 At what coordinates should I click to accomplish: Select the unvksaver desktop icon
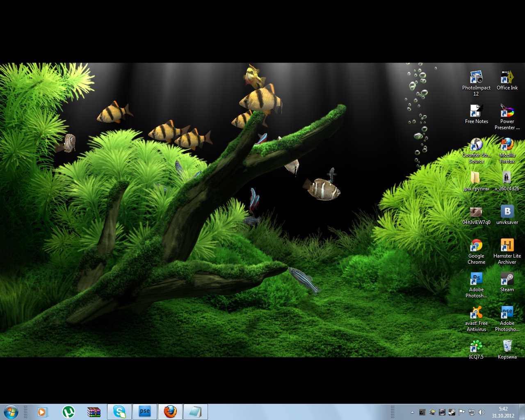point(507,212)
